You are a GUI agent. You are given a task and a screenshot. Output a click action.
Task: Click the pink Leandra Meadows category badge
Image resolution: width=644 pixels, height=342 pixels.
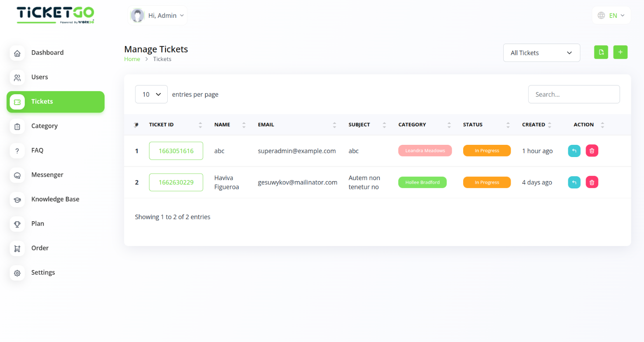tap(425, 151)
